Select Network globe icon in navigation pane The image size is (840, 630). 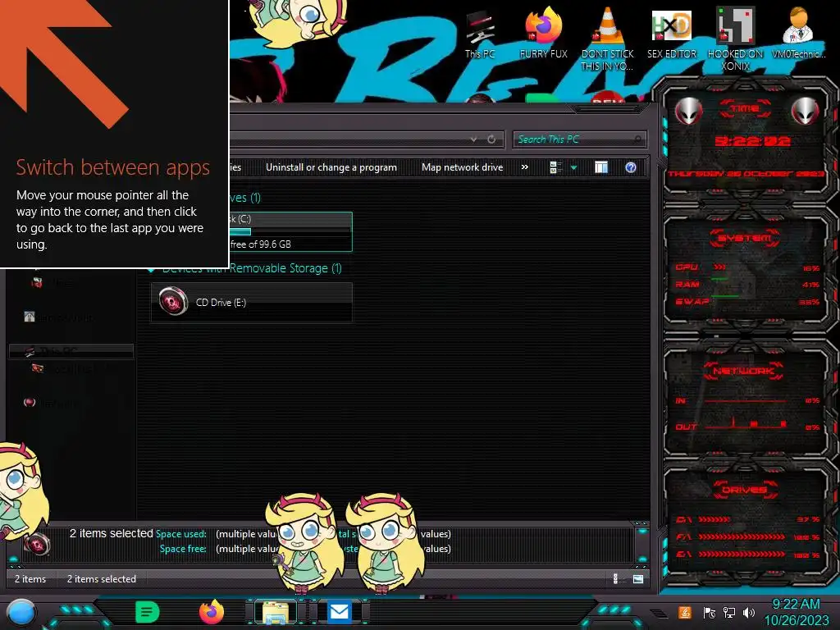click(30, 402)
